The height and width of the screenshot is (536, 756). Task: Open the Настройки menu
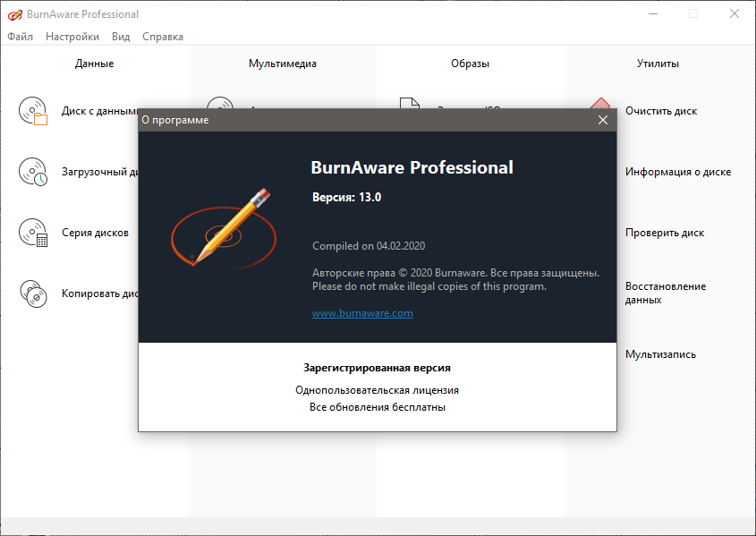pyautogui.click(x=72, y=37)
